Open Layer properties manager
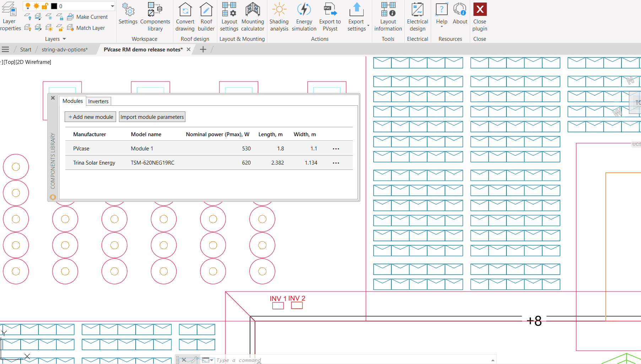The image size is (641, 364). point(10,16)
